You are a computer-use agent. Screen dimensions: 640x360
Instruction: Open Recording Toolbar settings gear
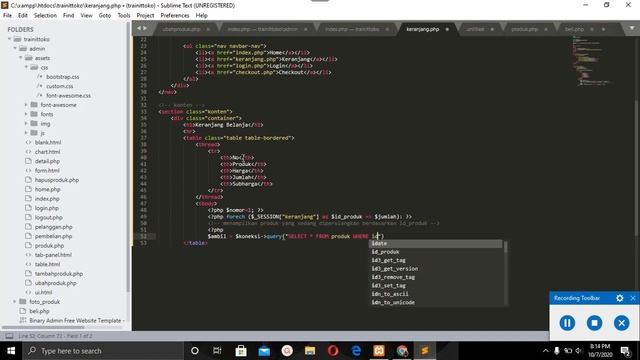pos(620,298)
